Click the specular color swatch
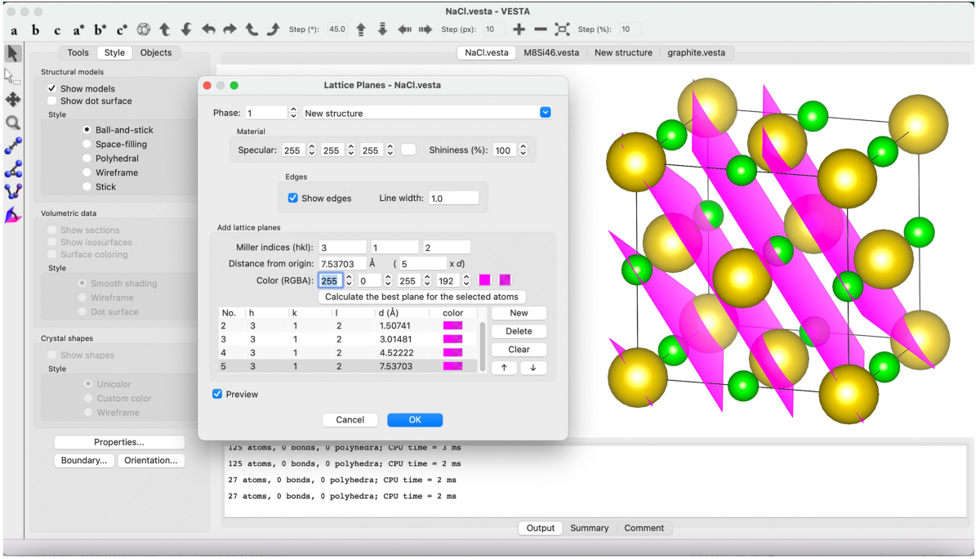 point(408,150)
